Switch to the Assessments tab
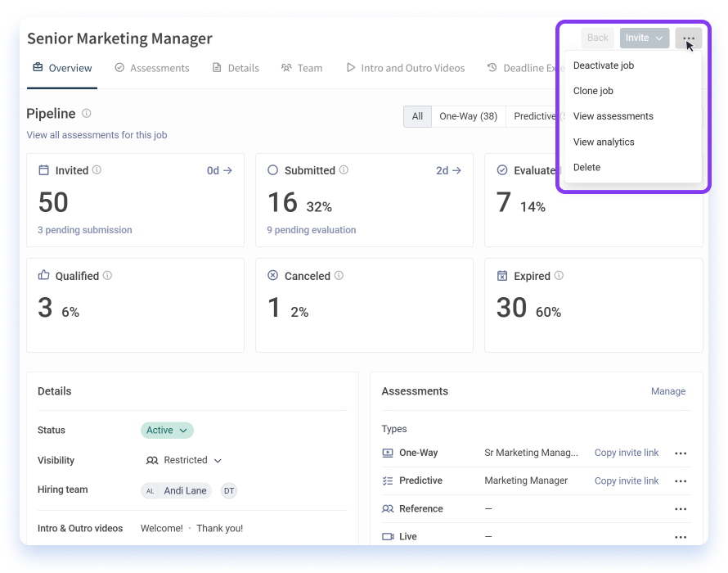Image resolution: width=728 pixels, height=573 pixels. 152,68
